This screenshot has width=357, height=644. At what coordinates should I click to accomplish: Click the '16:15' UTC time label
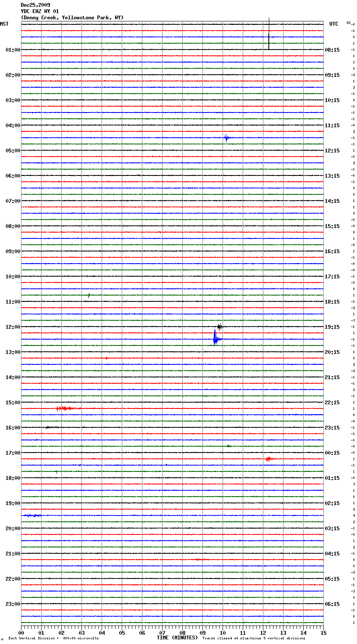click(x=332, y=251)
